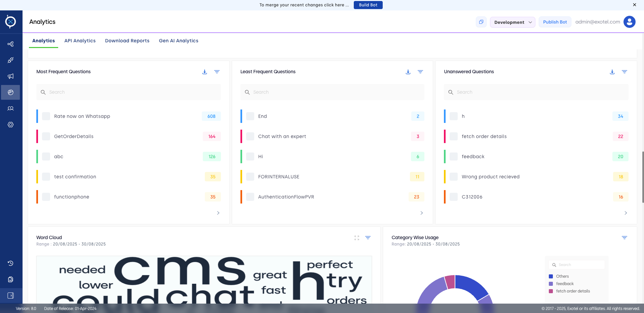Click the word 'cms' in word cloud

pos(180,271)
